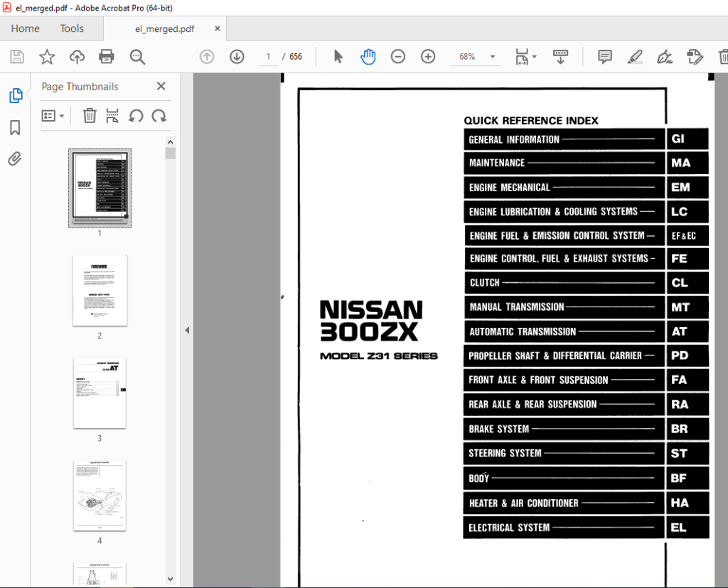Click the Insert page break icon
This screenshot has height=588, width=728.
coord(112,116)
